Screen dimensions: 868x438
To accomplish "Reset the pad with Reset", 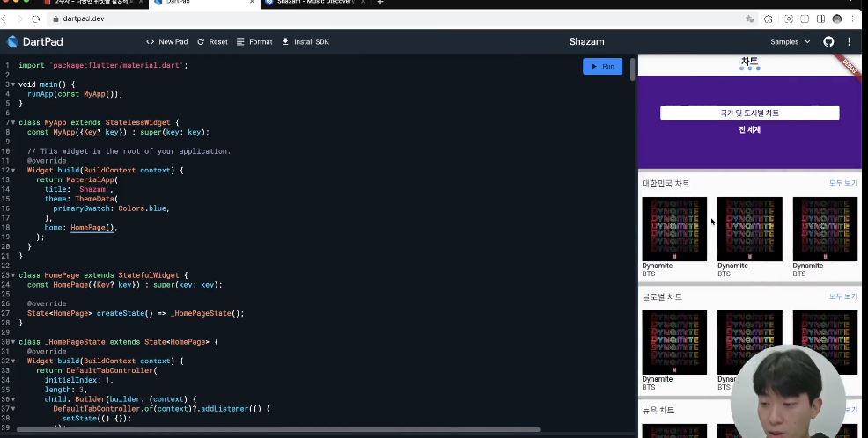I will coord(212,42).
